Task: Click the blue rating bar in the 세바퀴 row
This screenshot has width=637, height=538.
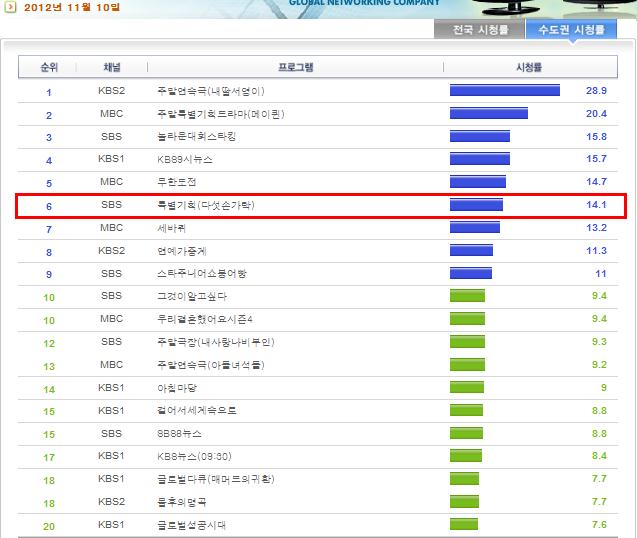Action: (474, 227)
